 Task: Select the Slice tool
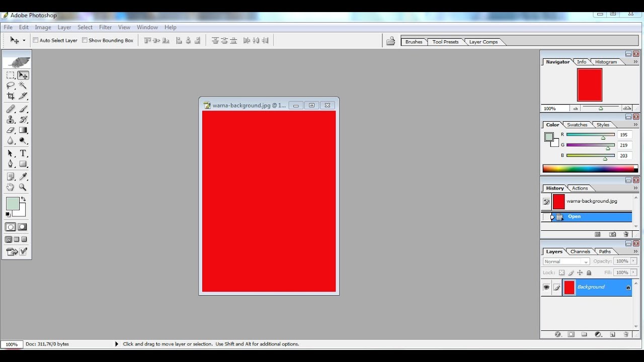tap(23, 96)
